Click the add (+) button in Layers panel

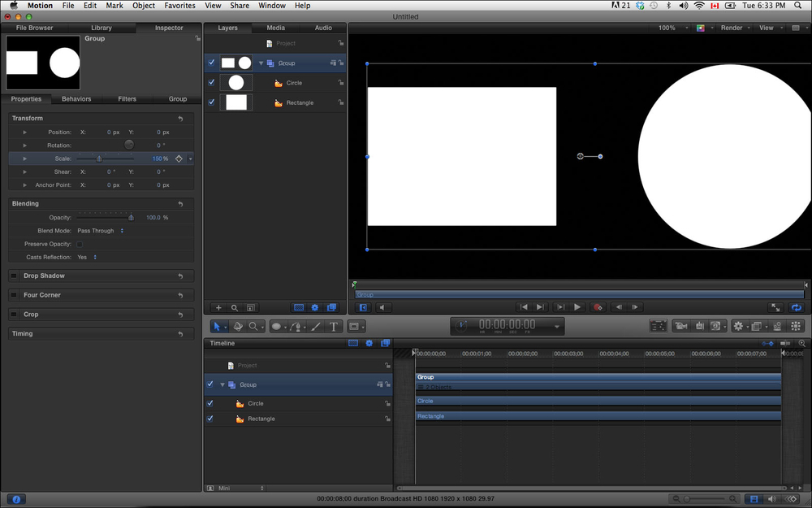(218, 308)
